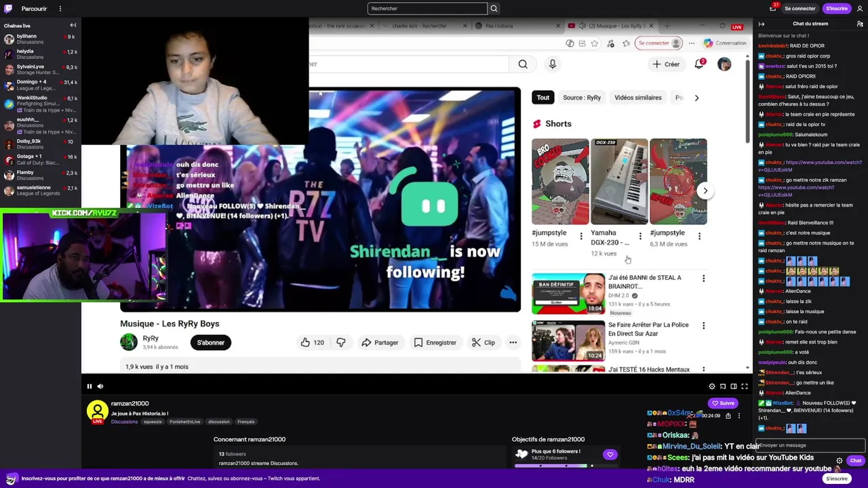This screenshot has height=488, width=868.
Task: Click the Twitch search magnifier button
Action: [494, 9]
